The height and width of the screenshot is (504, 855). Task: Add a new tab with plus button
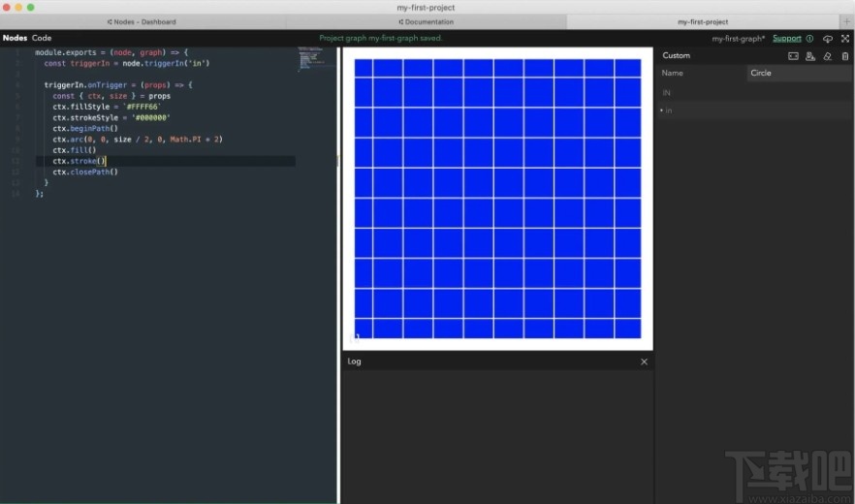coord(847,22)
